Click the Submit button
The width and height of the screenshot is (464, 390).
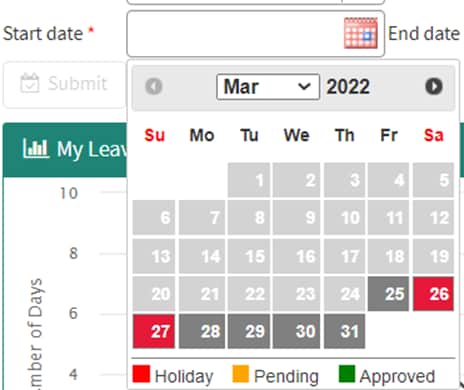pos(64,85)
